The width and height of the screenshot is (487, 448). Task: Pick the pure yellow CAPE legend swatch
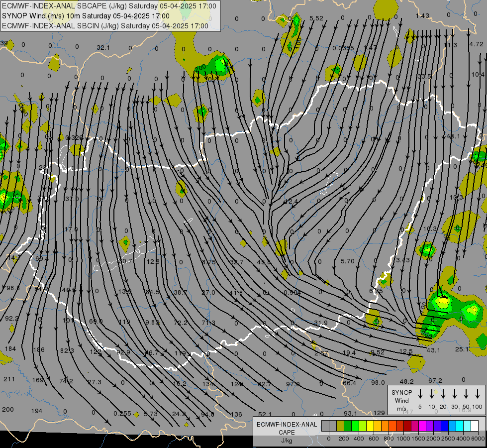(x=370, y=426)
